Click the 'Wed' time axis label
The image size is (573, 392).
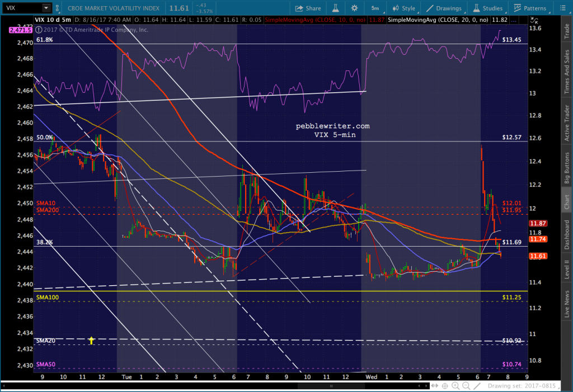(372, 377)
